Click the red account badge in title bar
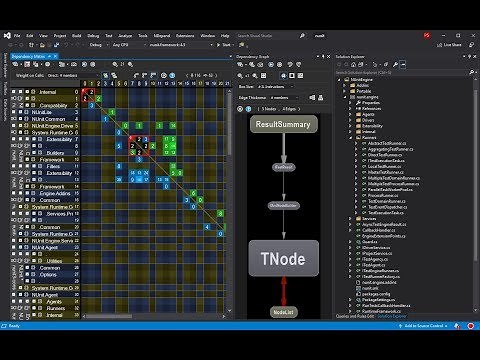Image resolution: width=480 pixels, height=360 pixels. (x=427, y=35)
